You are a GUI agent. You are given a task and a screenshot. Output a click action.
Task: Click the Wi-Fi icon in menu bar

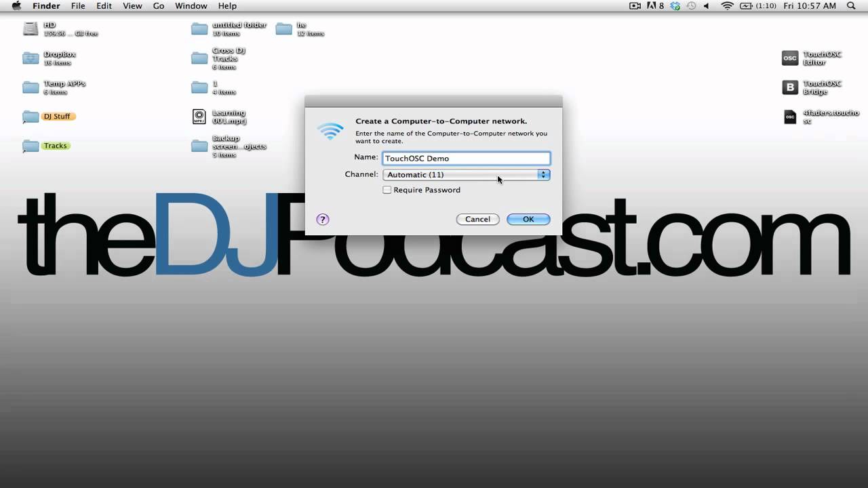[x=727, y=6]
